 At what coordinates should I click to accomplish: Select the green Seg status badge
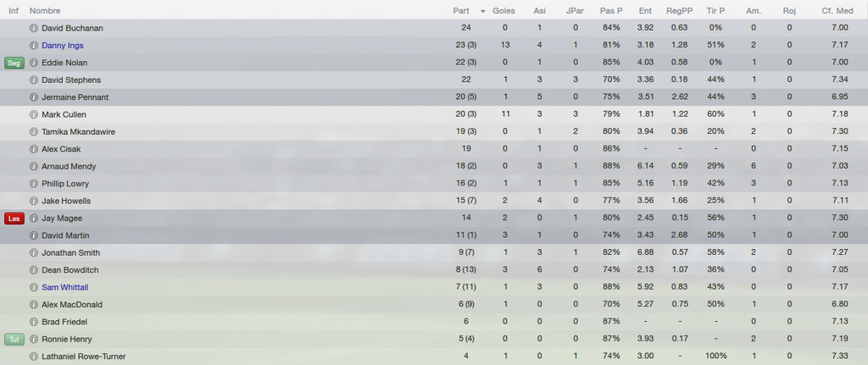click(x=14, y=63)
